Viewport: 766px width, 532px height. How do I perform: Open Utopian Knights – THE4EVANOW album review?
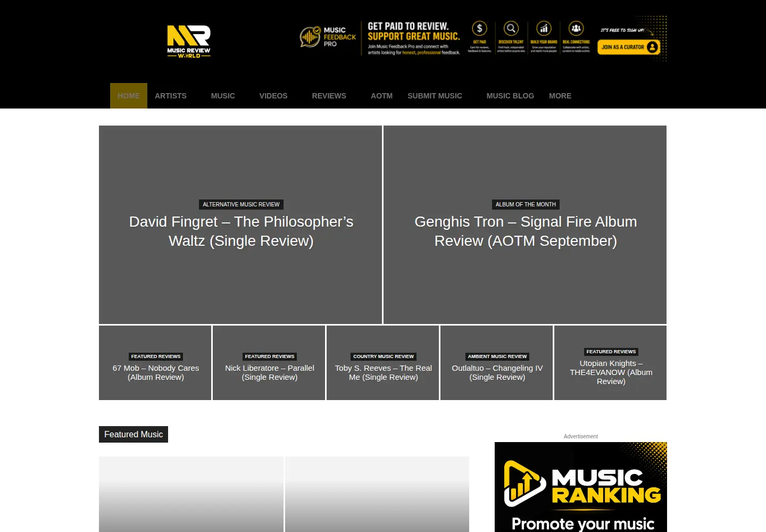coord(611,372)
